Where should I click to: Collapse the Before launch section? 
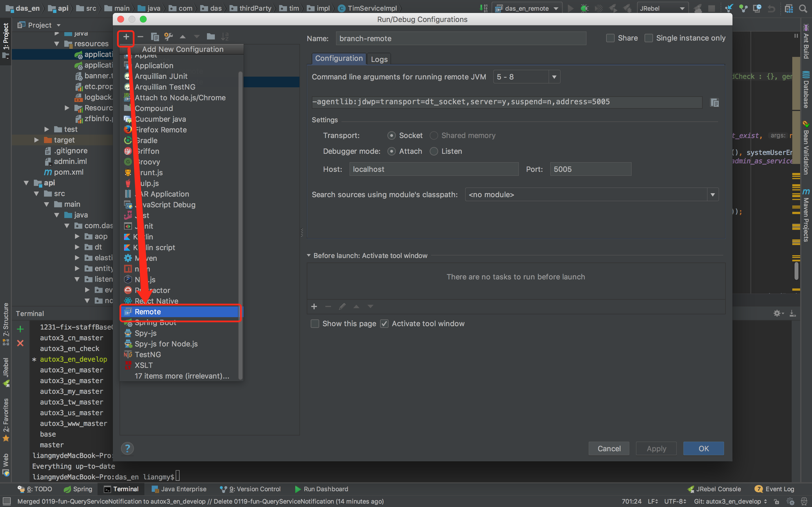tap(309, 255)
